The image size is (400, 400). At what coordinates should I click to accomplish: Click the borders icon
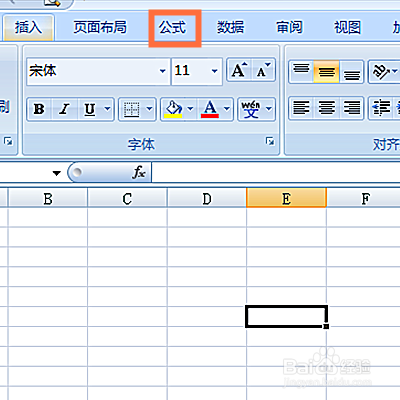[x=131, y=109]
